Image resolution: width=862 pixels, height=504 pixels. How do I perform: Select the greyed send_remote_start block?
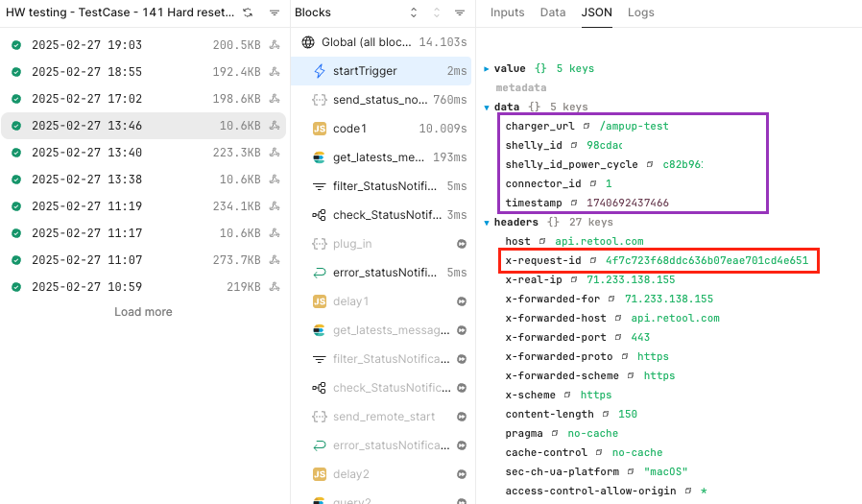383,417
